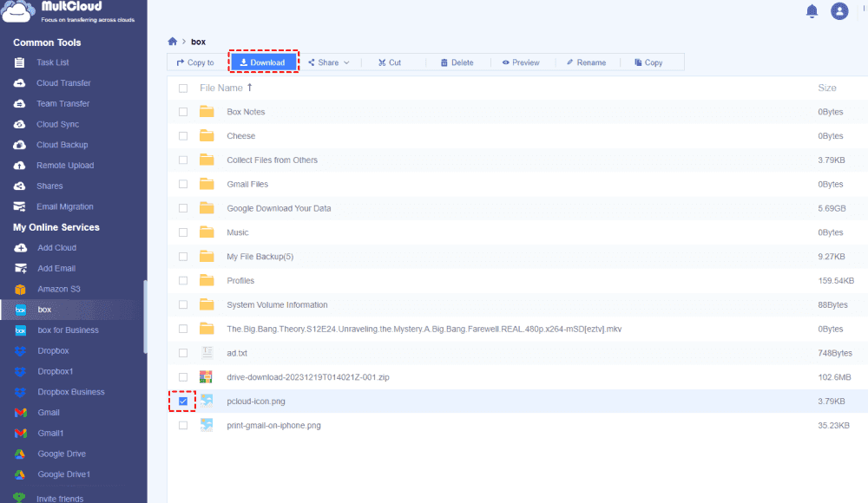This screenshot has height=503, width=868.
Task: Click the Preview button
Action: (521, 62)
